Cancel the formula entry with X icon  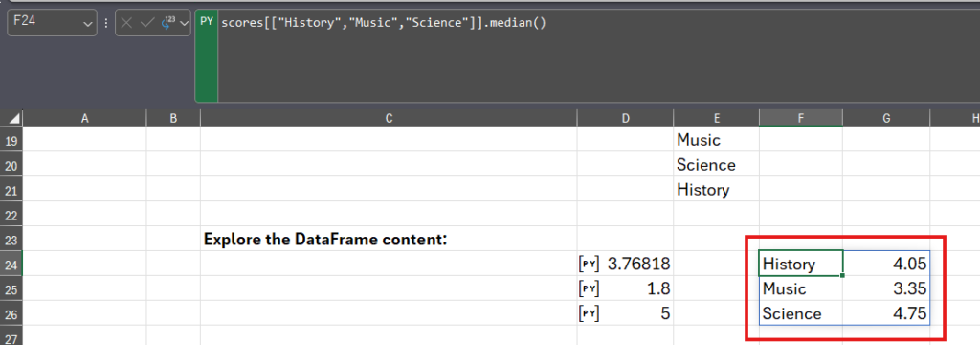pos(127,23)
